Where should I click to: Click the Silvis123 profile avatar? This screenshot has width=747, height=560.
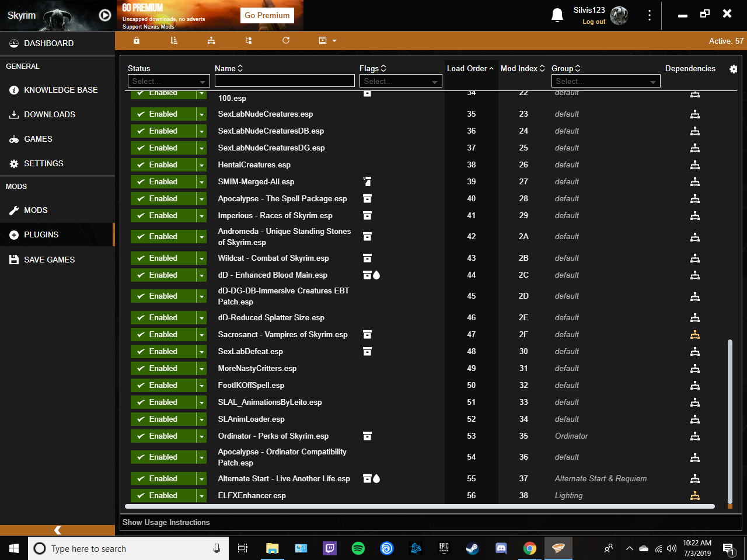(619, 15)
